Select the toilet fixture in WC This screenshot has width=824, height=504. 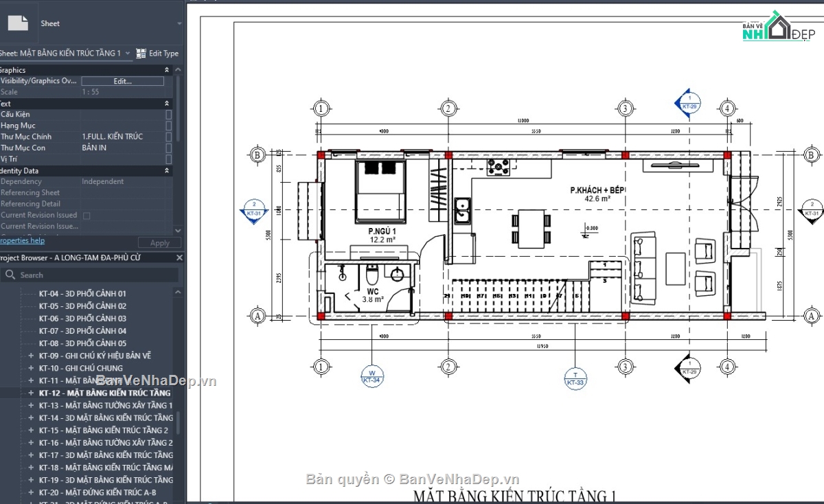(371, 276)
